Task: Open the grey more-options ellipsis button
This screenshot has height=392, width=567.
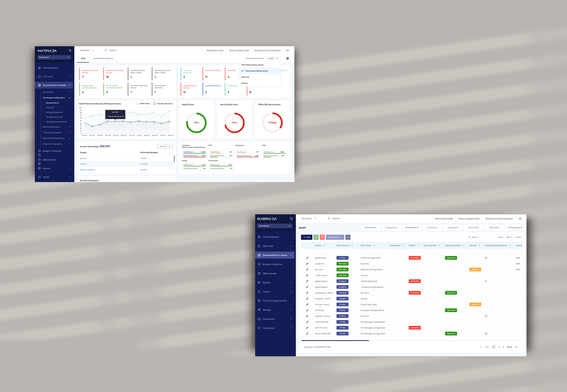Action: (x=348, y=237)
